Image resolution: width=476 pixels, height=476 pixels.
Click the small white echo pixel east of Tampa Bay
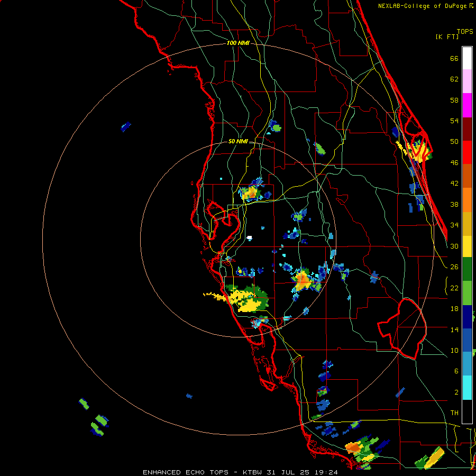(250, 237)
